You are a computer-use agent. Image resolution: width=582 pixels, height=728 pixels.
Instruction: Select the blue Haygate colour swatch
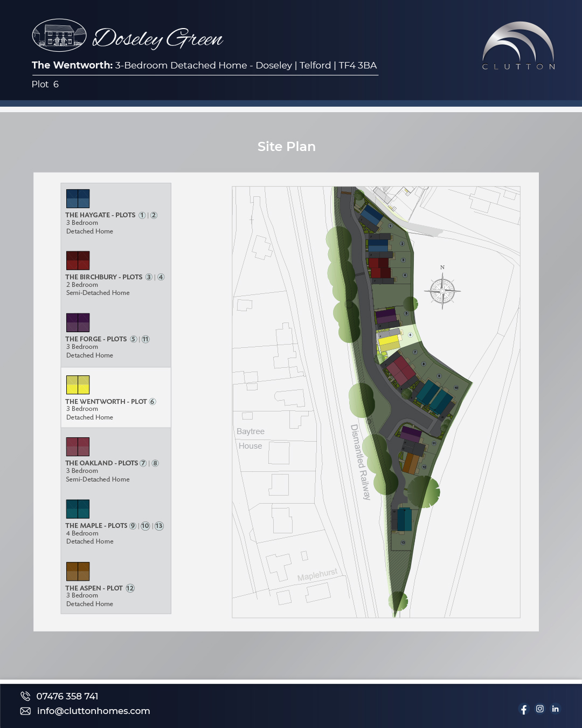tap(78, 198)
